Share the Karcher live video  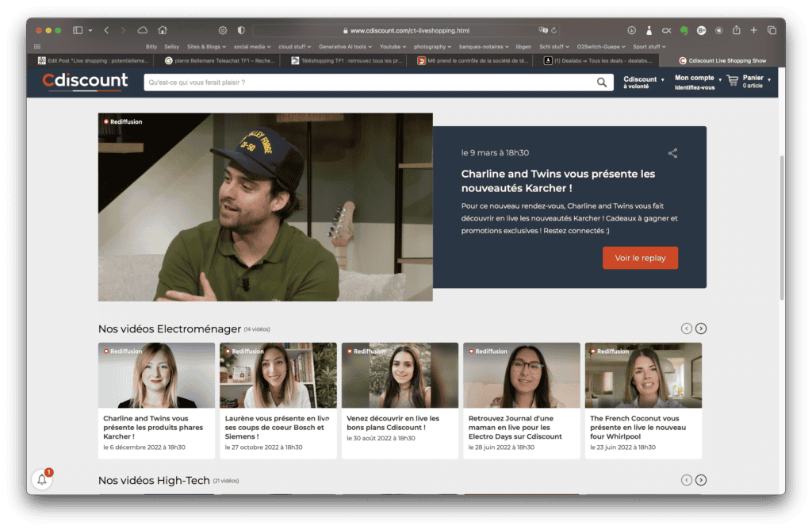[x=672, y=153]
